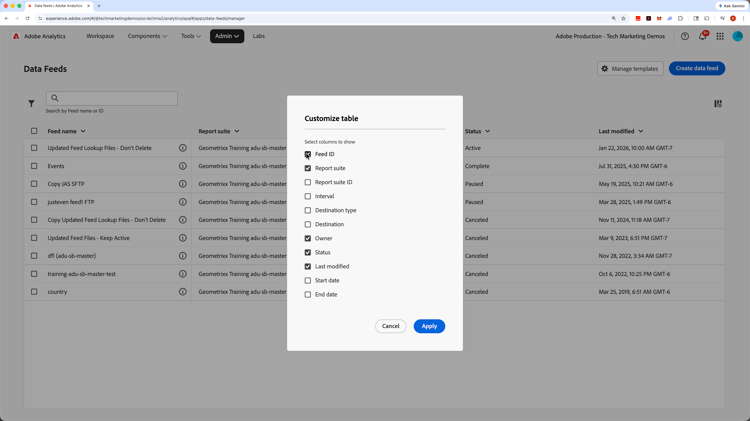Image resolution: width=750 pixels, height=421 pixels.
Task: Expand the Tools menu
Action: pyautogui.click(x=191, y=36)
